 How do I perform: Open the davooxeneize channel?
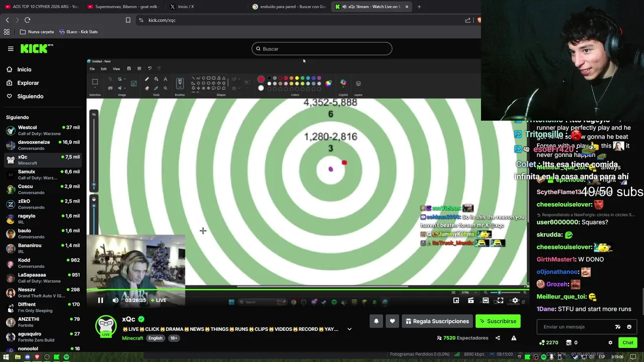coord(43,145)
